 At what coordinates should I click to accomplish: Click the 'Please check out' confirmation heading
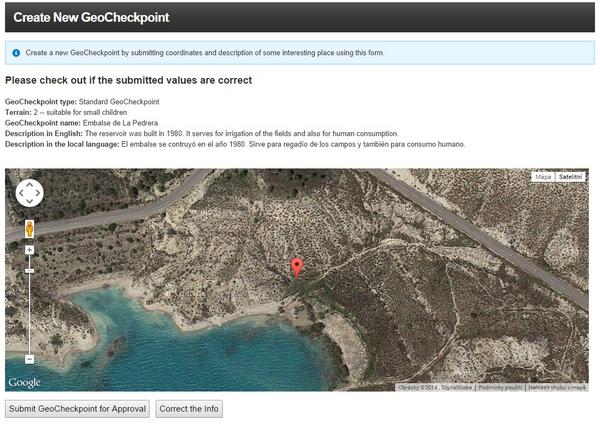(129, 80)
